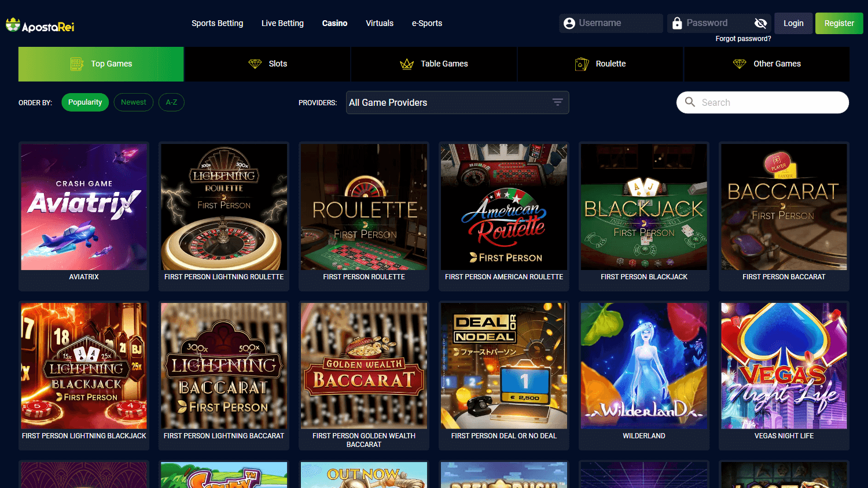The image size is (868, 488).
Task: Click the diamond icon next to Slots
Action: click(x=255, y=64)
